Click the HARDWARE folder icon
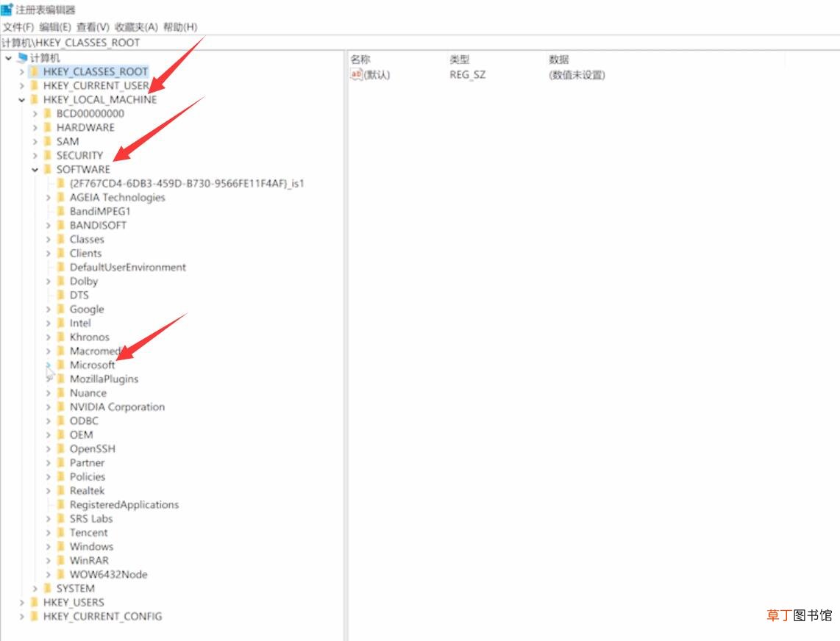This screenshot has width=840, height=641. tap(48, 127)
